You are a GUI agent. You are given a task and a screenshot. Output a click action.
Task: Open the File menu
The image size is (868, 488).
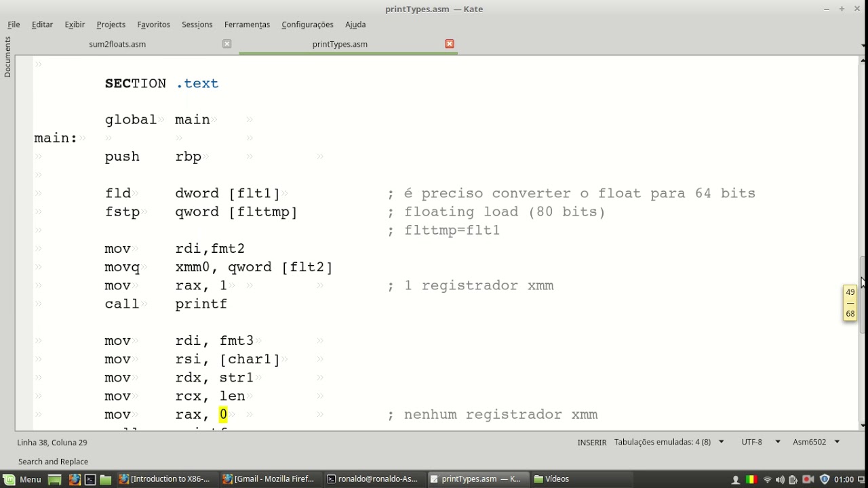pos(14,24)
